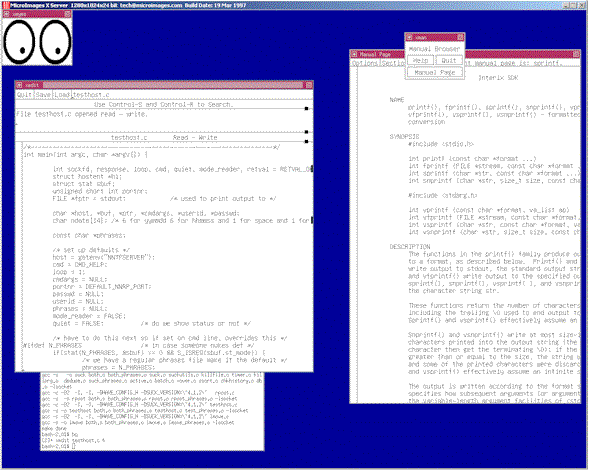
Task: Click the line 'cmdargs = NULL;' in xedit
Action: [80, 279]
